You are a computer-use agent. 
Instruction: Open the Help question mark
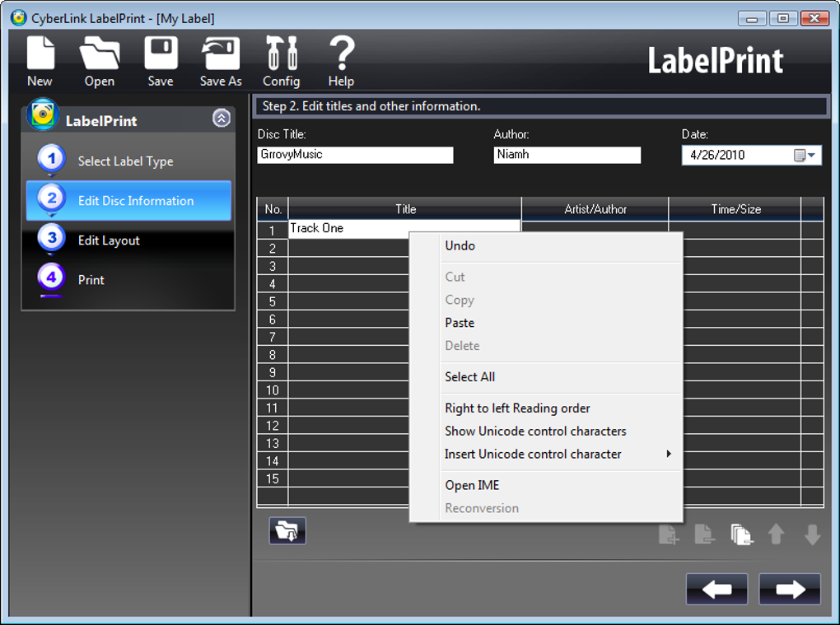click(x=341, y=61)
